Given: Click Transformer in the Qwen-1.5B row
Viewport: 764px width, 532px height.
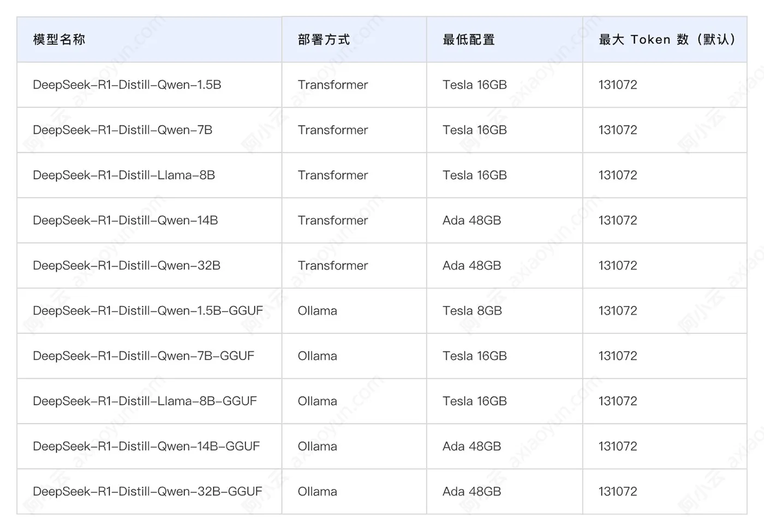Looking at the screenshot, I should click(x=333, y=85).
